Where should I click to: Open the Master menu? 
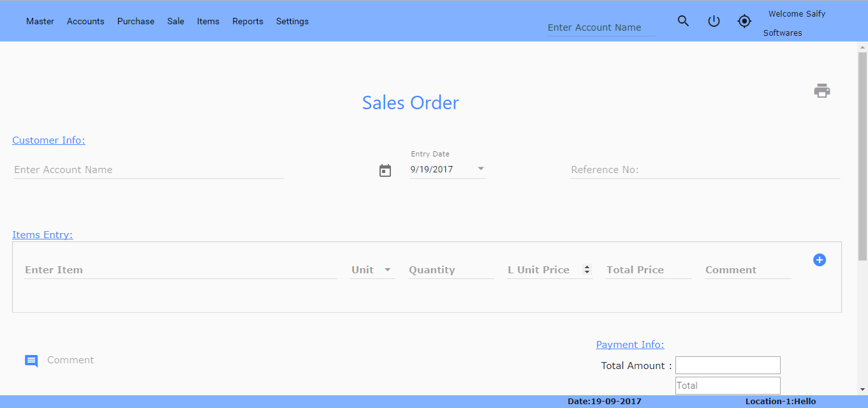[x=40, y=21]
